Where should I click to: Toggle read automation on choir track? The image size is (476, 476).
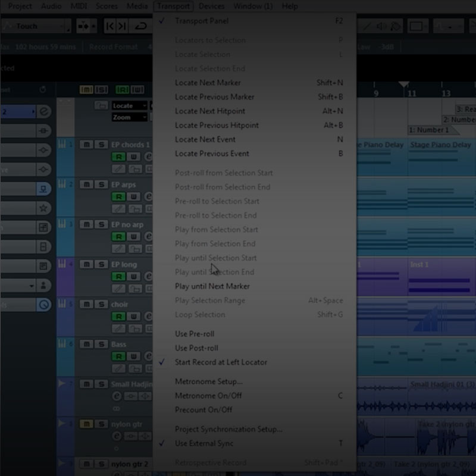[118, 317]
